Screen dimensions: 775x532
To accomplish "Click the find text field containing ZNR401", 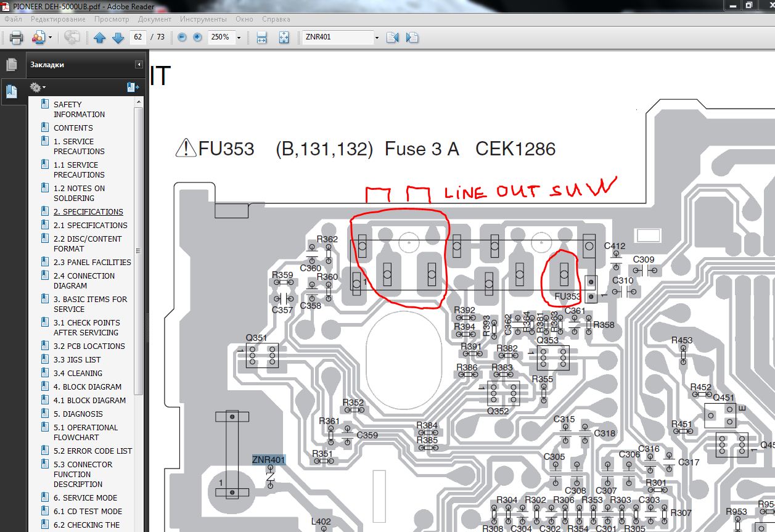I will tap(337, 37).
